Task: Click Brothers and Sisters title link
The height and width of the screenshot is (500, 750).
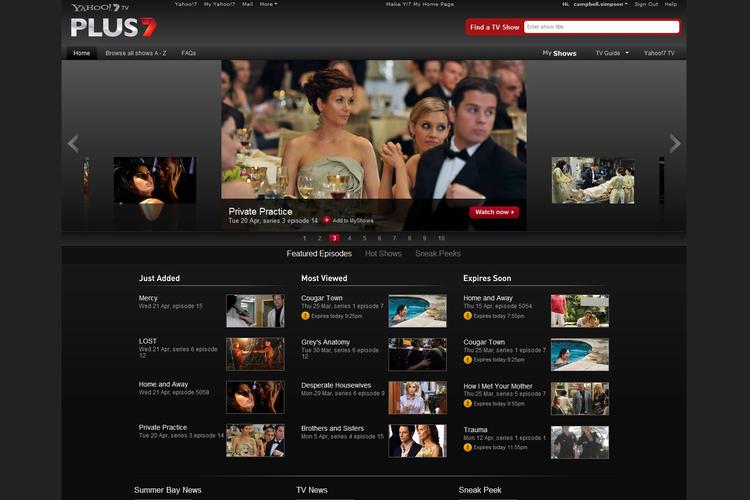Action: [332, 428]
